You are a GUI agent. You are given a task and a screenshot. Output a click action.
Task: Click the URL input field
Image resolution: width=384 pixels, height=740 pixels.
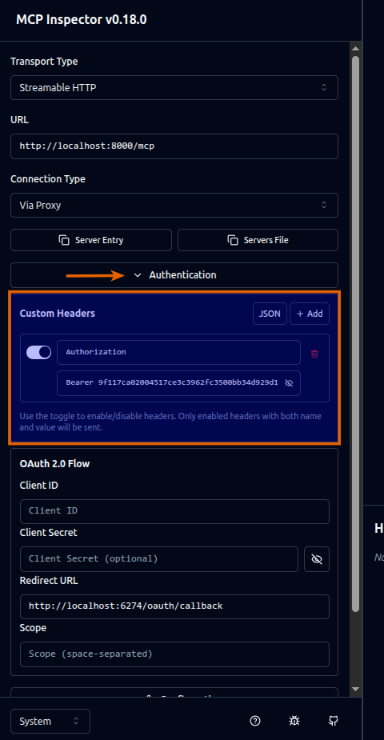pyautogui.click(x=174, y=146)
